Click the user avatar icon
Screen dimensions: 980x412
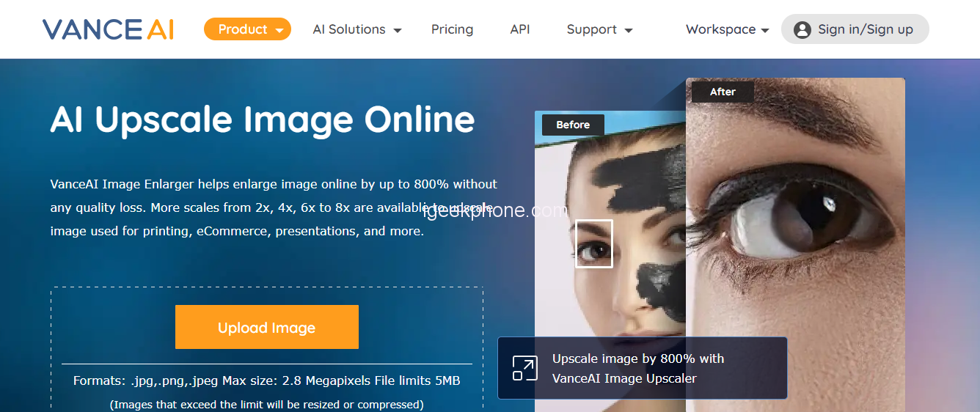802,29
